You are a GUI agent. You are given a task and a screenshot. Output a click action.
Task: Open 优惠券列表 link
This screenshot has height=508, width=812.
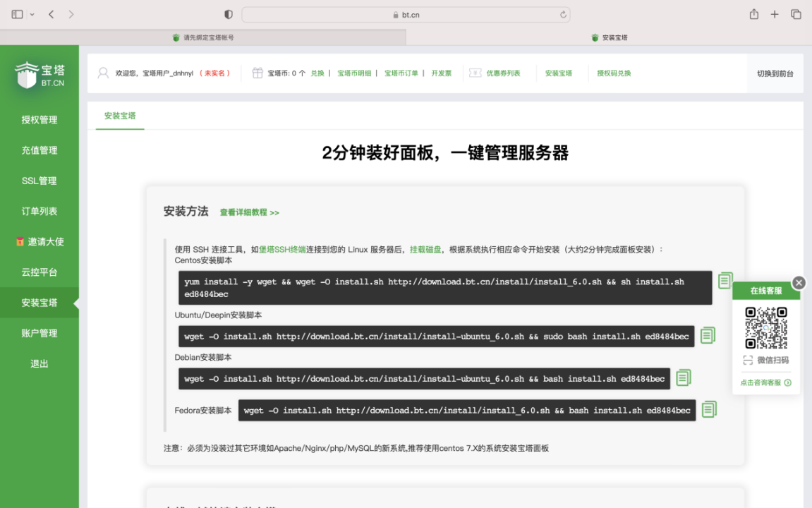coord(504,73)
